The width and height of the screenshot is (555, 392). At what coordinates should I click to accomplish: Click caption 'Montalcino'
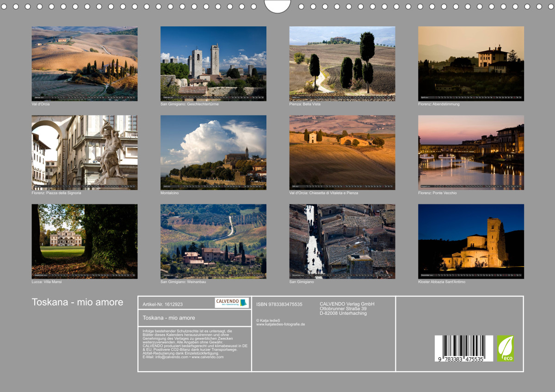click(169, 193)
